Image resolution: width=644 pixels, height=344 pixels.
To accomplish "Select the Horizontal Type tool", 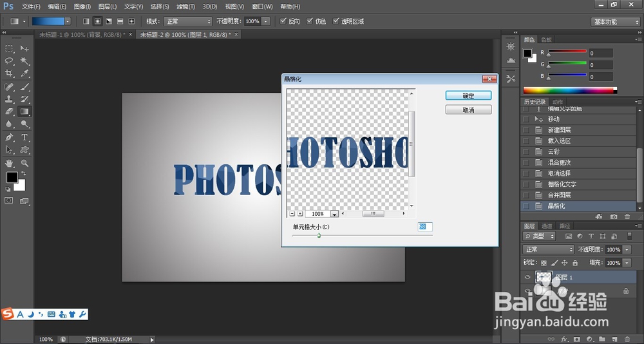I will point(24,137).
